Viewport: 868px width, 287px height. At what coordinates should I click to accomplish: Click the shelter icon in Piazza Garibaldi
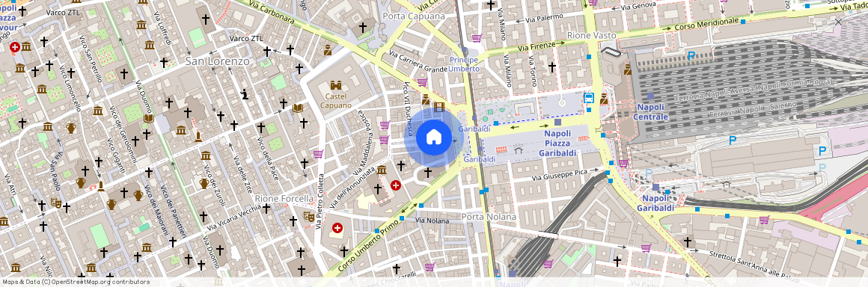click(519, 149)
